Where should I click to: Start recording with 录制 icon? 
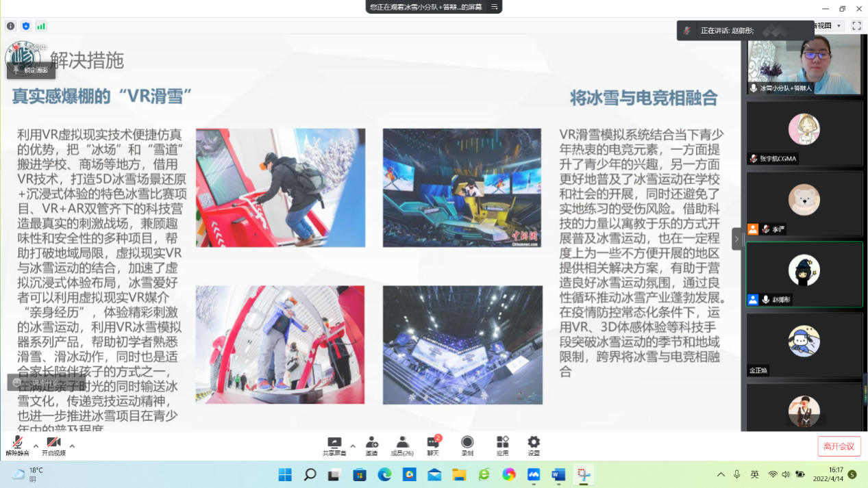467,445
